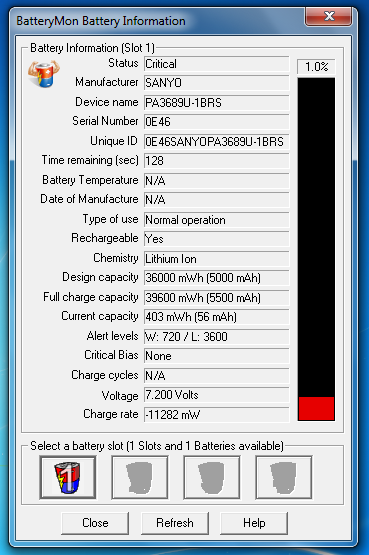
Task: Close the BatteryMon window via X
Action: (329, 16)
